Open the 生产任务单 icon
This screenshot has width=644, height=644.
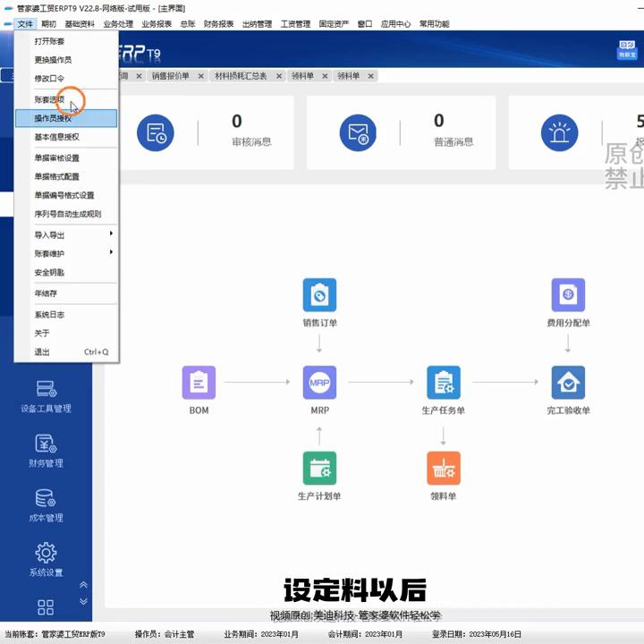[x=444, y=383]
